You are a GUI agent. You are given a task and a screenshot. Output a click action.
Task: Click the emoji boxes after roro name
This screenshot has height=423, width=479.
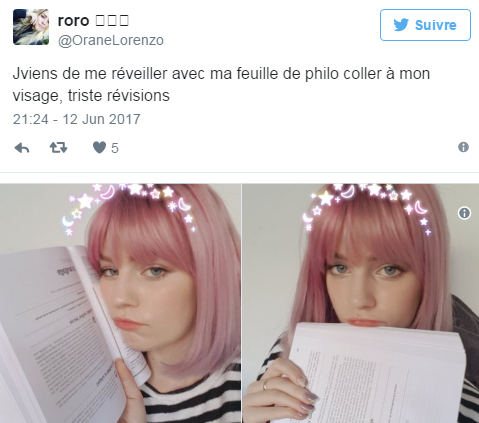(x=112, y=21)
